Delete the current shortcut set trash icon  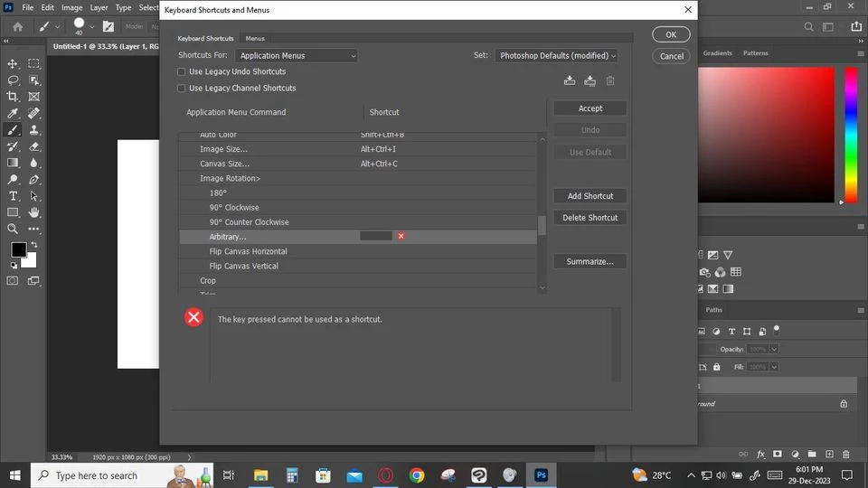pos(610,80)
